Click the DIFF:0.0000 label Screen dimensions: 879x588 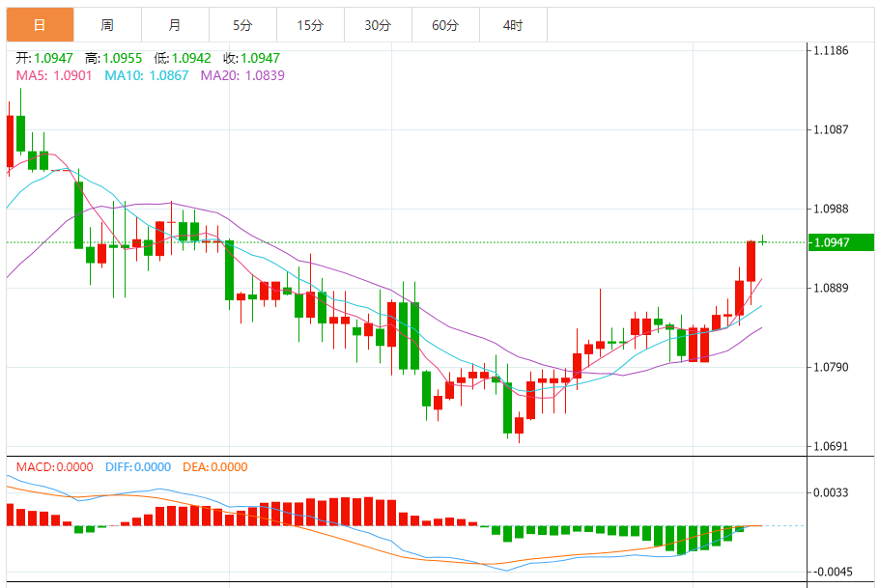(138, 467)
